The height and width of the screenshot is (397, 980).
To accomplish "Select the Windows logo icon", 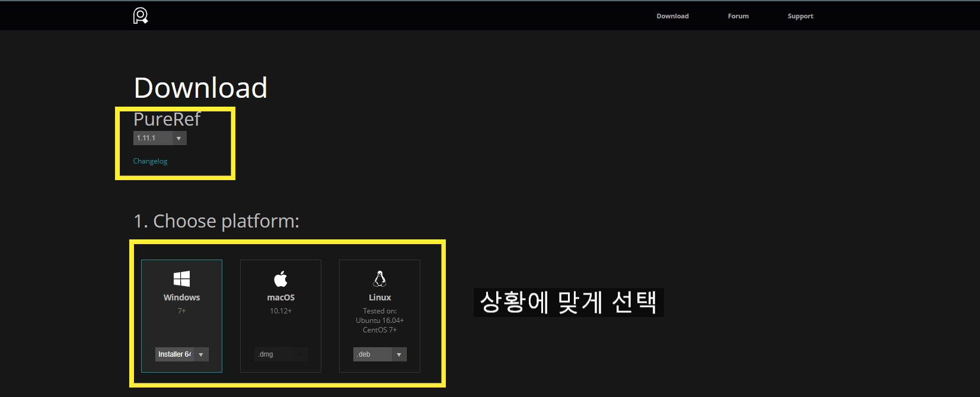I will coord(181,278).
